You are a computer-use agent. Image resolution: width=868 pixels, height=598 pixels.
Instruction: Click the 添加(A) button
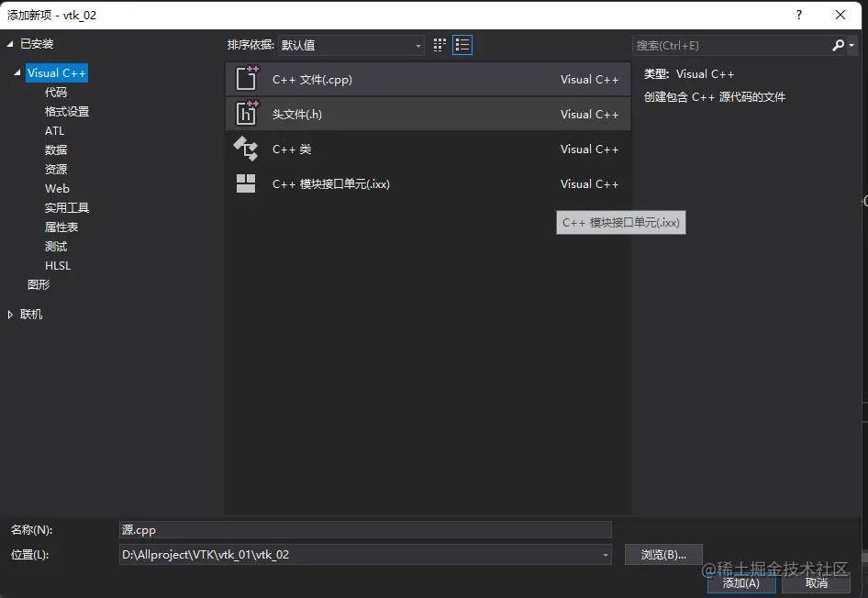pyautogui.click(x=741, y=583)
